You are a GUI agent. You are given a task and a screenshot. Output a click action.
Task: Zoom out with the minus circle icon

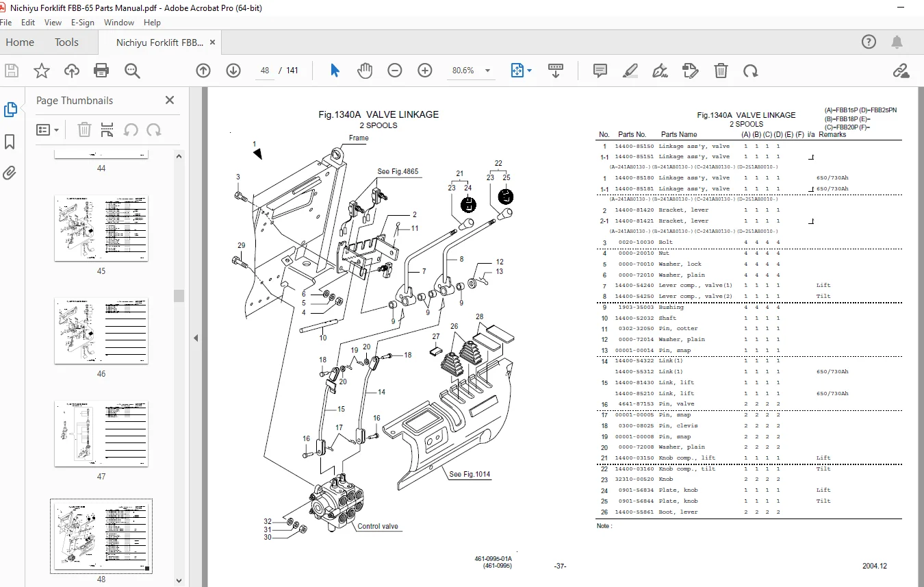pyautogui.click(x=395, y=71)
